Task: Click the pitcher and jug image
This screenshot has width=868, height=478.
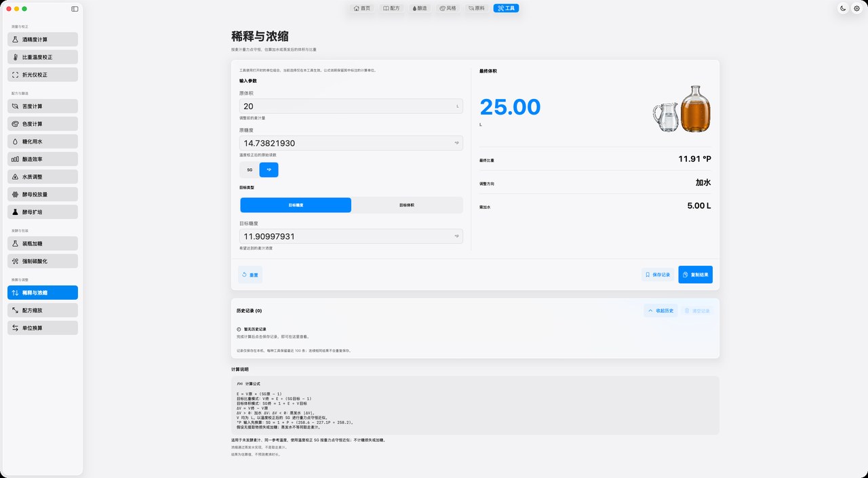Action: coord(682,108)
